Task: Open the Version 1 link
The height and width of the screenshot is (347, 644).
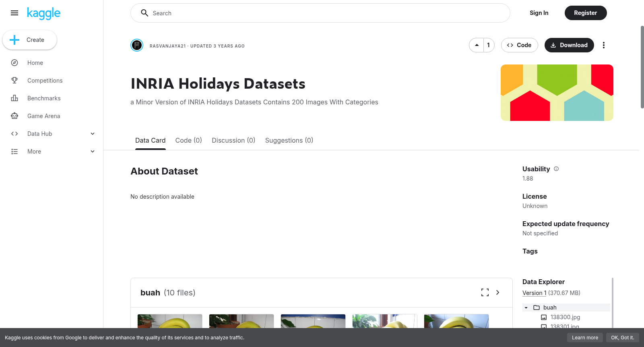Action: tap(535, 293)
